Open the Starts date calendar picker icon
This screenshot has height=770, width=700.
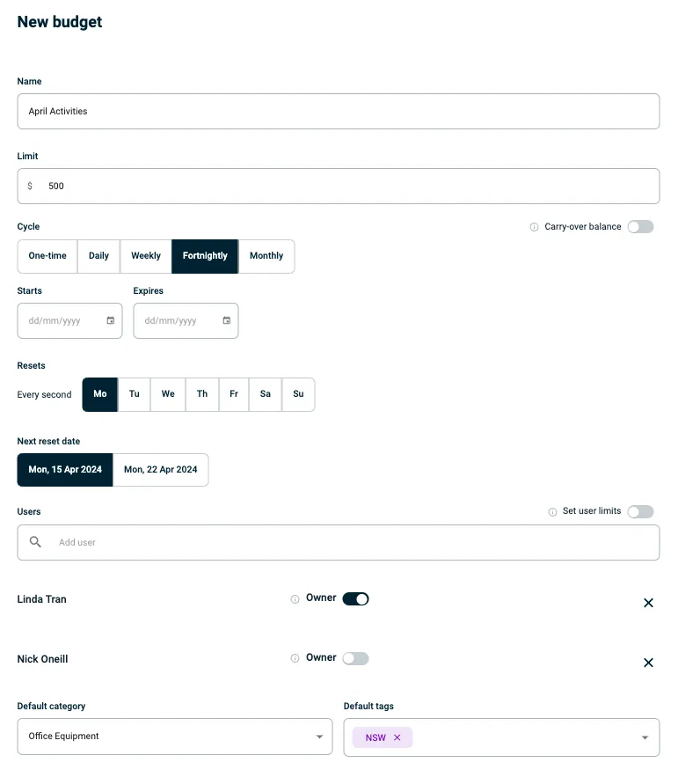[110, 321]
